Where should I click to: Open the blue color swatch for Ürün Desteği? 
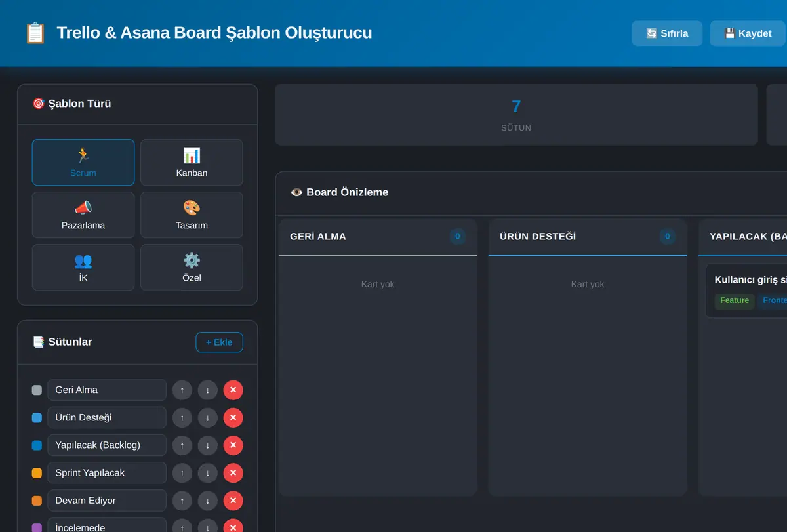click(x=37, y=418)
